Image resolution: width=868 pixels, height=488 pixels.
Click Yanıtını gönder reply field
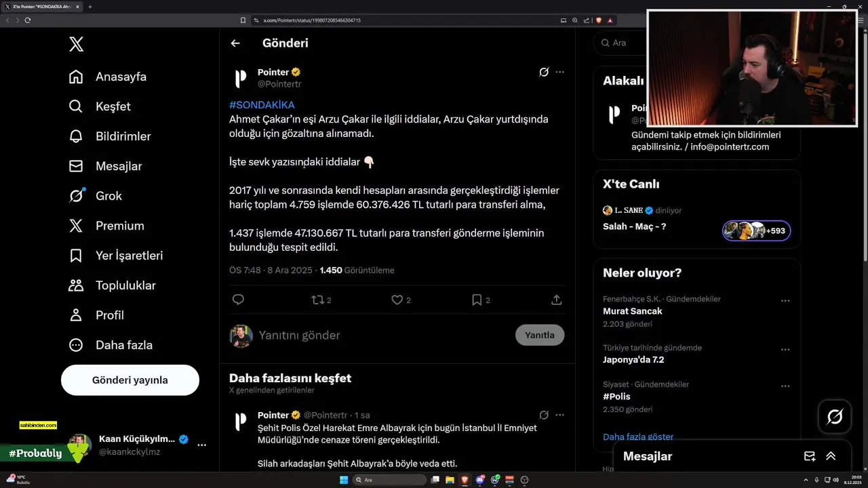pos(383,335)
